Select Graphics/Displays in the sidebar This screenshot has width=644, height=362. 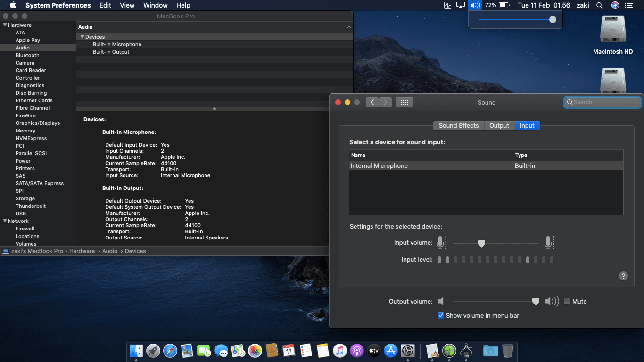pyautogui.click(x=38, y=123)
